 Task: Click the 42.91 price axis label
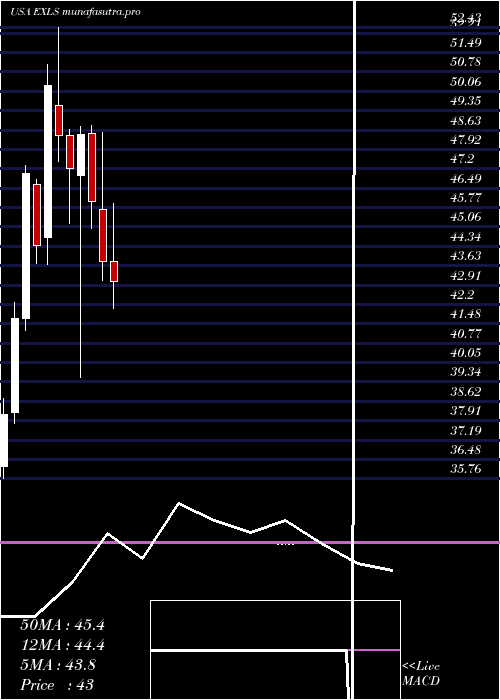[x=465, y=275]
